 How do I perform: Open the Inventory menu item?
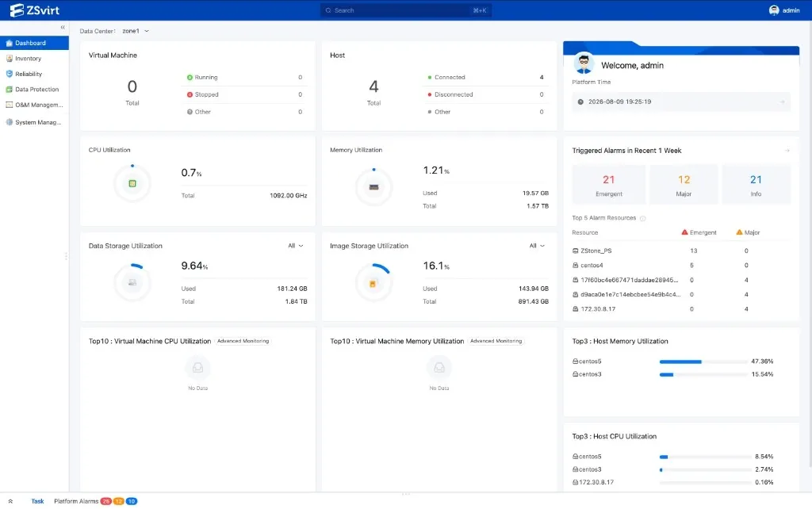click(x=34, y=59)
